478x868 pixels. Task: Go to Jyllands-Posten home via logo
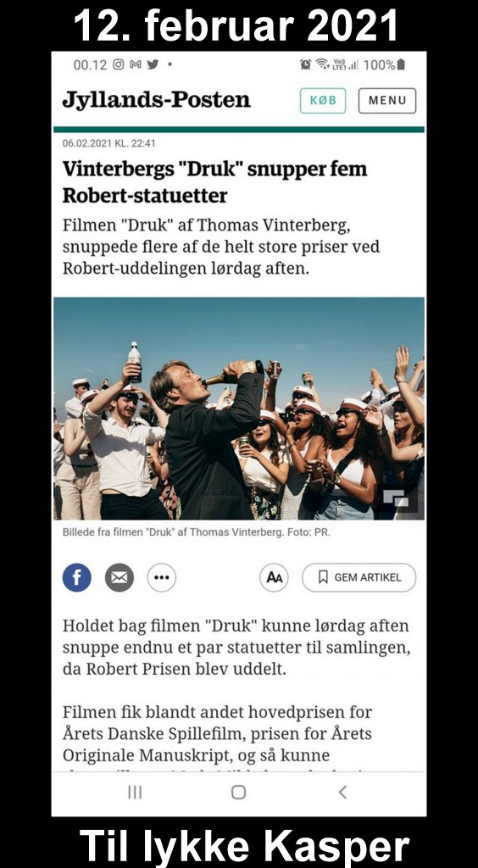pos(157,100)
